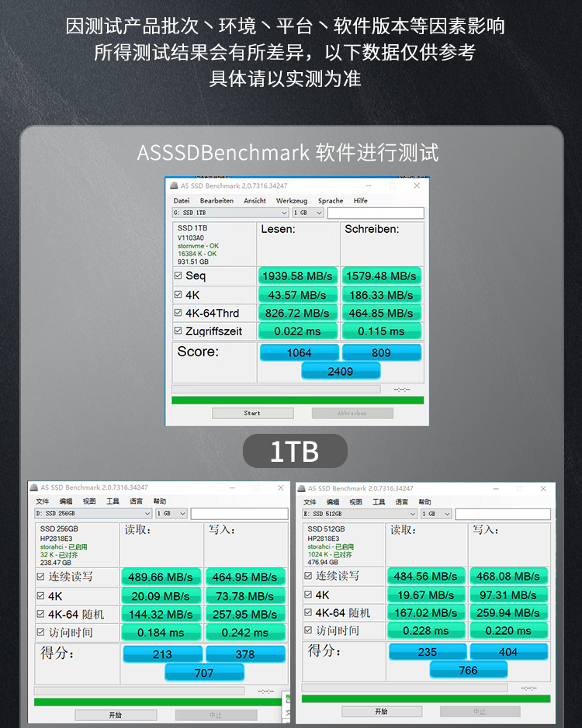Toggle 4K checkbox in 256GB window
The image size is (582, 728).
click(x=40, y=596)
